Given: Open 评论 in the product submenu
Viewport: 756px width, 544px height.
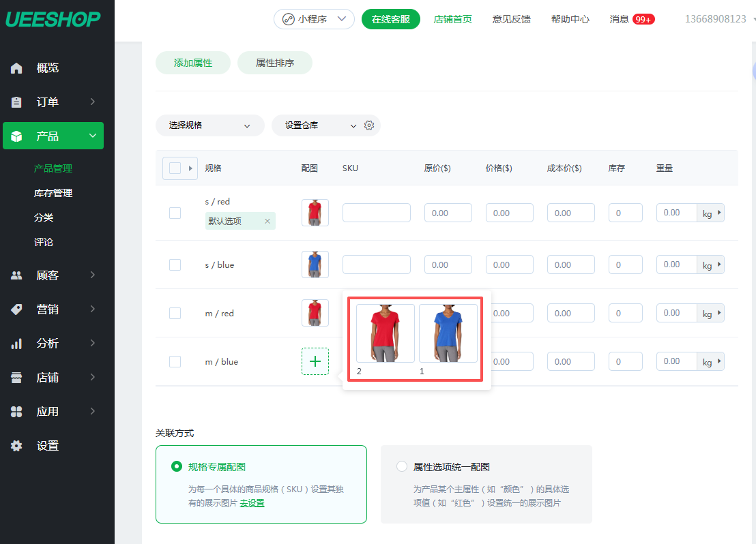Looking at the screenshot, I should [x=44, y=242].
